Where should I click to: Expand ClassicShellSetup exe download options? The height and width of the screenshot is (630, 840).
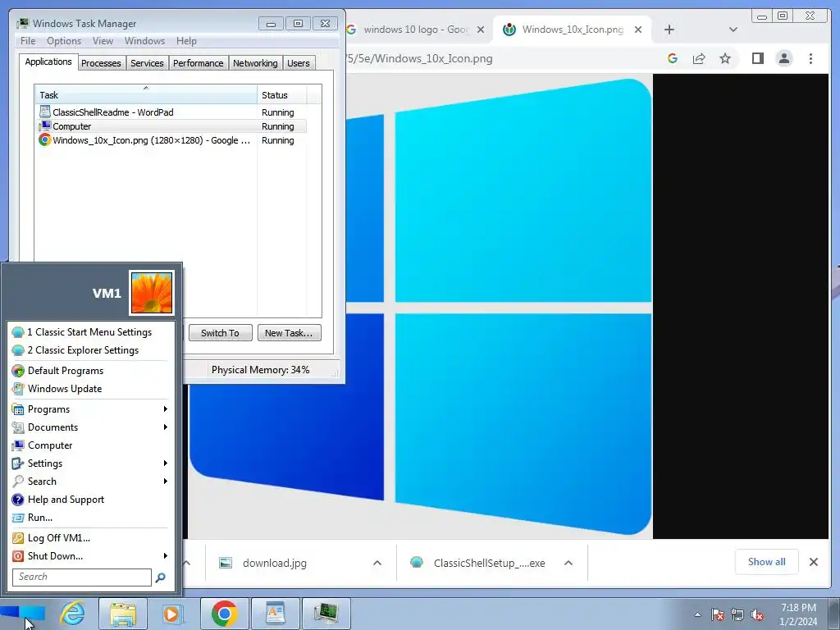(568, 563)
